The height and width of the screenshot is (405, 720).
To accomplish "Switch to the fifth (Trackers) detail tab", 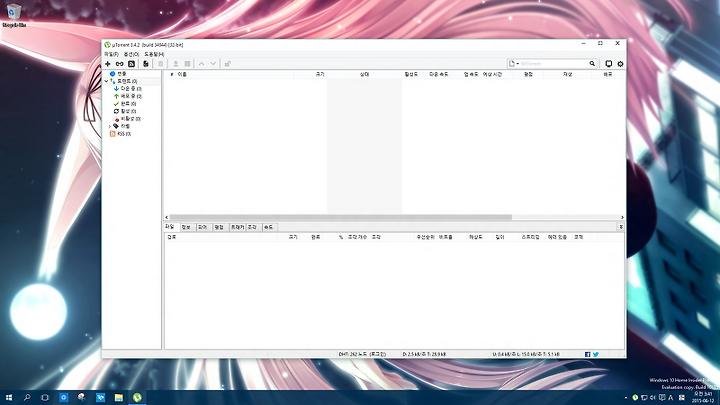I will pos(237,227).
